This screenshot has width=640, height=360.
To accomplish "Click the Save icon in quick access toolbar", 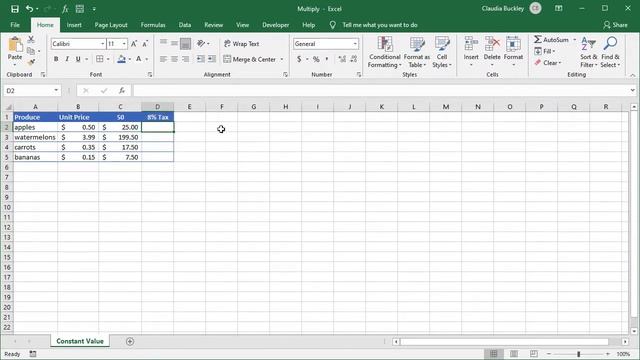I will pos(15,9).
